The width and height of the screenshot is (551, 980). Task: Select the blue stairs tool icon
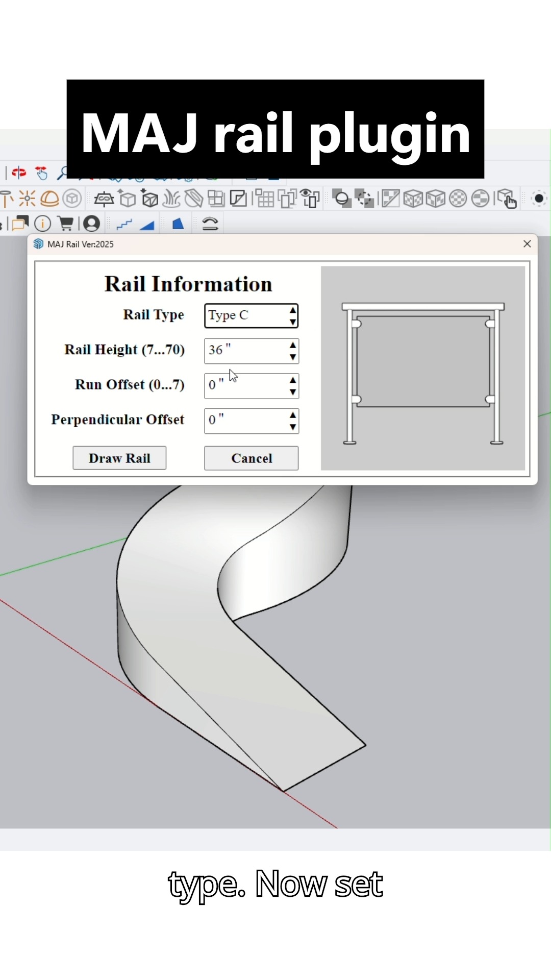pyautogui.click(x=124, y=224)
